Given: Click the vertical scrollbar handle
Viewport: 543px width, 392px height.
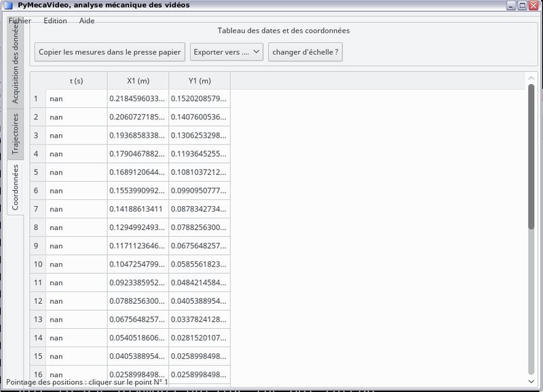Looking at the screenshot, I should coord(531,157).
